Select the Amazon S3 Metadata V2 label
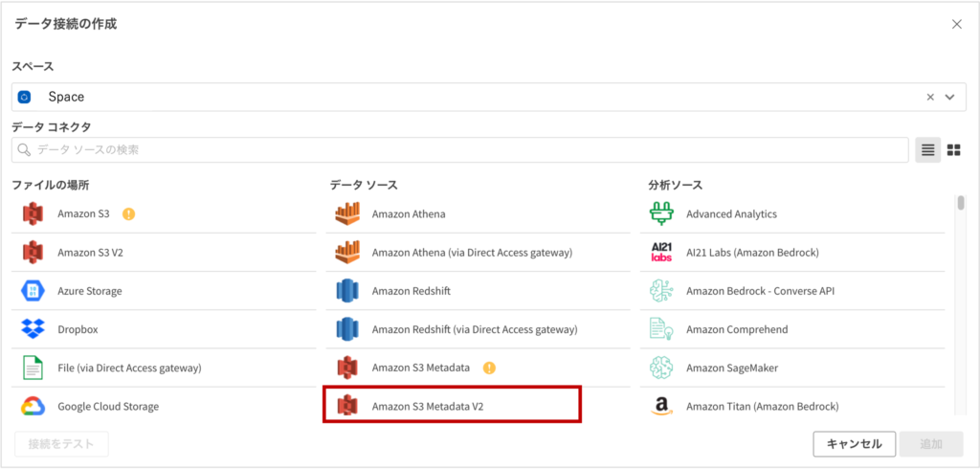This screenshot has height=469, width=980. coord(428,407)
